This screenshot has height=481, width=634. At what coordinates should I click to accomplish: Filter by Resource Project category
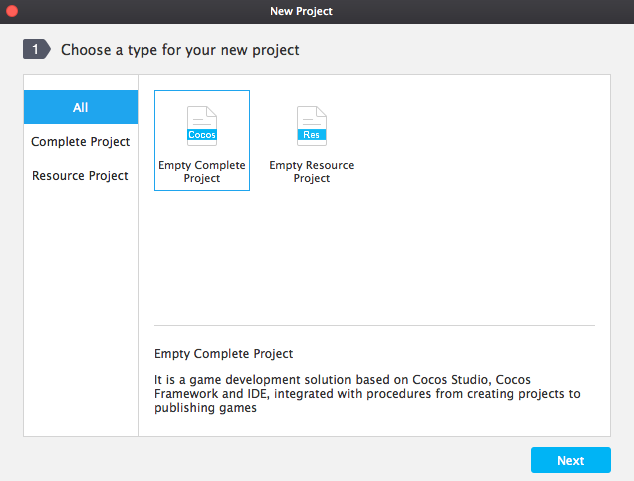(x=81, y=175)
